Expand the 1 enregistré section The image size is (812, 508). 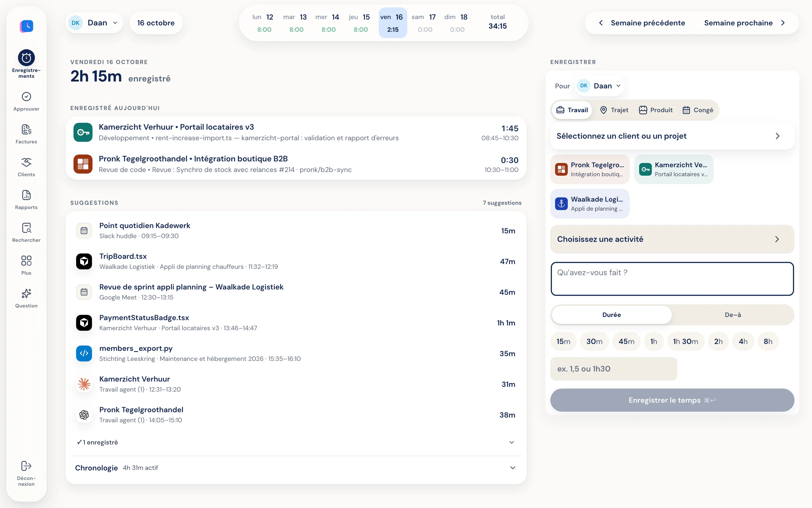296,442
